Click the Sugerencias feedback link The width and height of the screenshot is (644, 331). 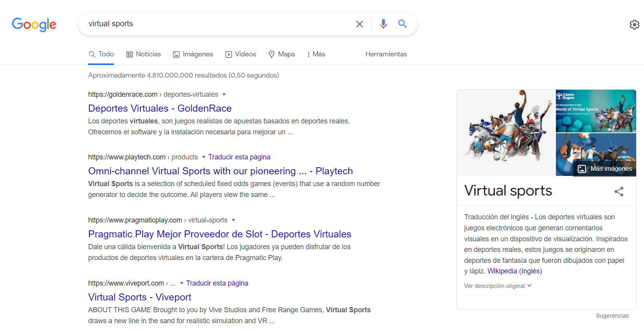click(612, 316)
